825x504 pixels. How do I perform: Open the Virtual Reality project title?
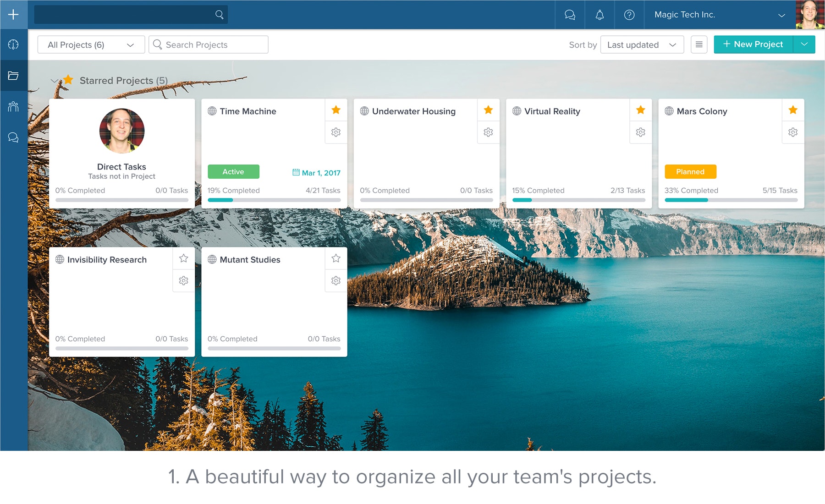click(552, 111)
